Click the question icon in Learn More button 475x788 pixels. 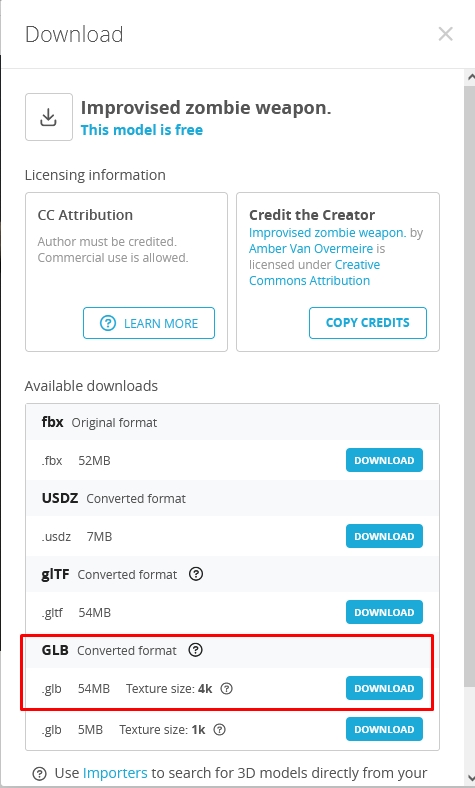point(108,323)
